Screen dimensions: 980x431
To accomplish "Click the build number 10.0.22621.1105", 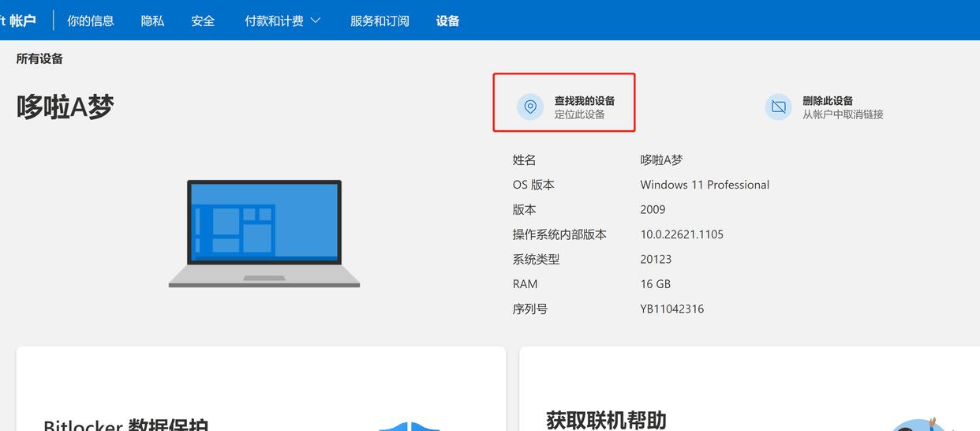I will (682, 234).
